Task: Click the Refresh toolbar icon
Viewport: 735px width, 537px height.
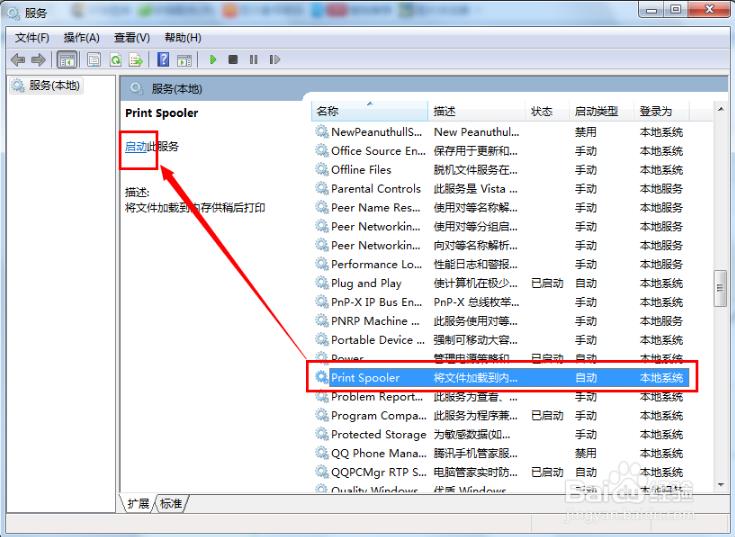Action: click(x=116, y=60)
